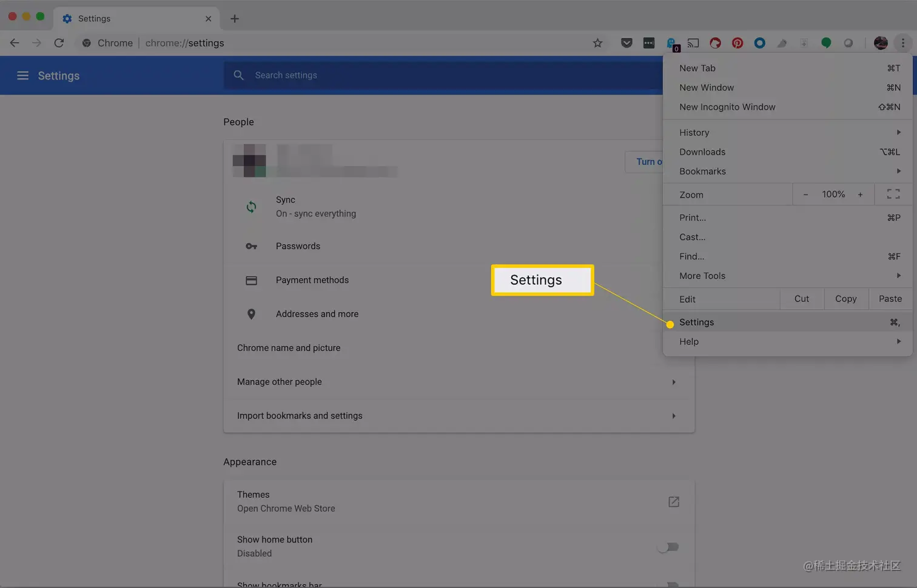Bookmark this page with the star icon
Image resolution: width=917 pixels, height=588 pixels.
597,42
